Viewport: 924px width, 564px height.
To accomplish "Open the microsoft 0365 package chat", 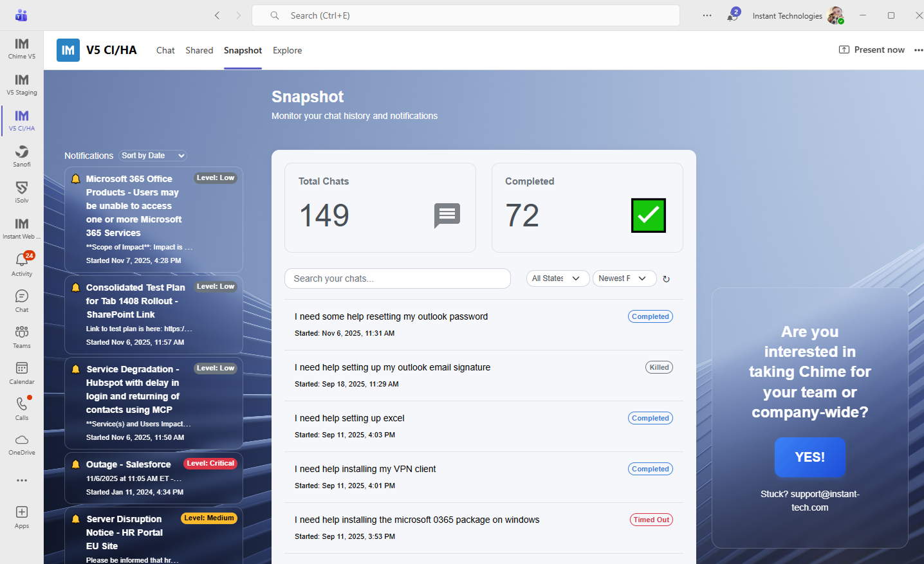I will pos(484,528).
